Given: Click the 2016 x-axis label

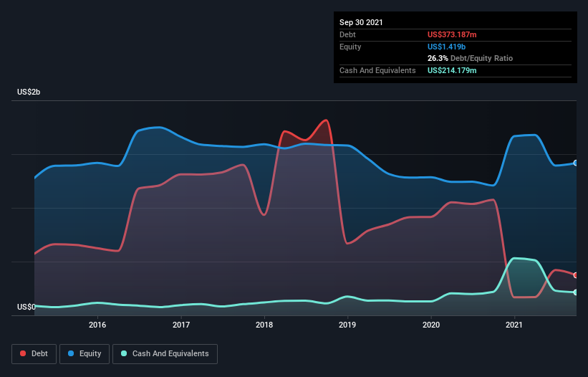Looking at the screenshot, I should pyautogui.click(x=97, y=325).
